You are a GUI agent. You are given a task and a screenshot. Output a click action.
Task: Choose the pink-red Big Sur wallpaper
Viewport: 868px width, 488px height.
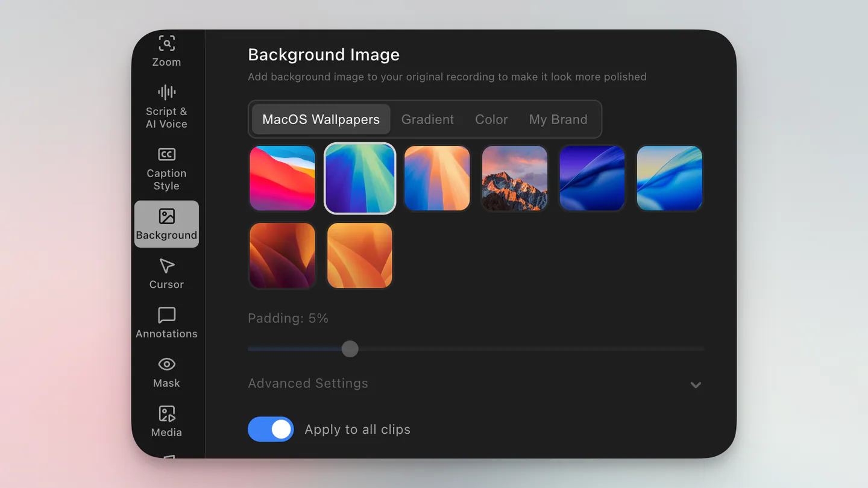tap(283, 178)
